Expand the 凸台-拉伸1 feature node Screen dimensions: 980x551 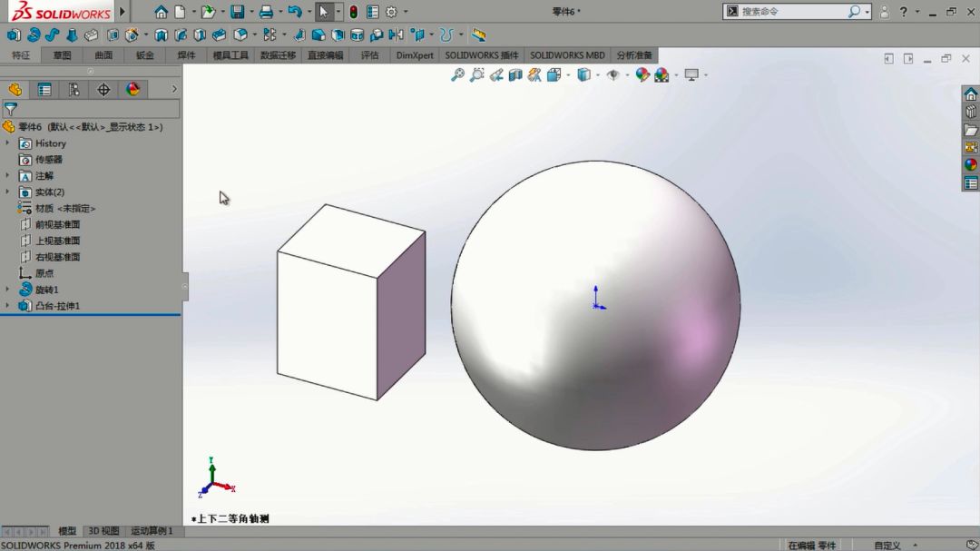[7, 306]
